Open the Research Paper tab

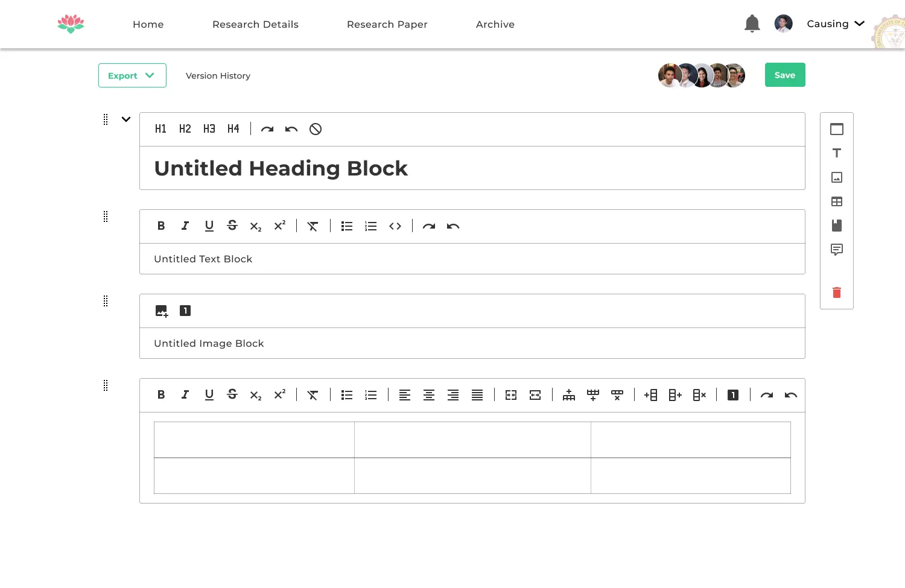[x=387, y=24]
